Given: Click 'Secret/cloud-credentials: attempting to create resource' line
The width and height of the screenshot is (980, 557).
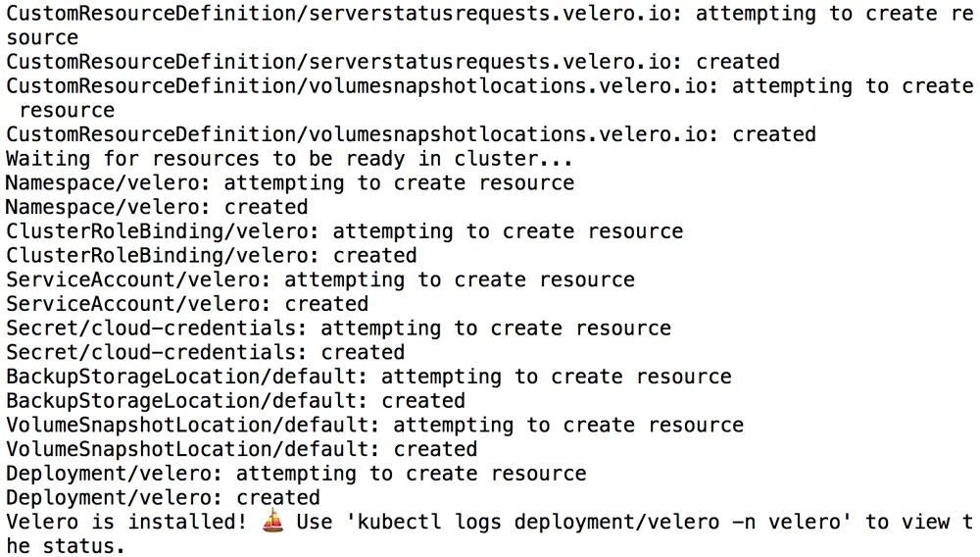Looking at the screenshot, I should click(x=338, y=329).
